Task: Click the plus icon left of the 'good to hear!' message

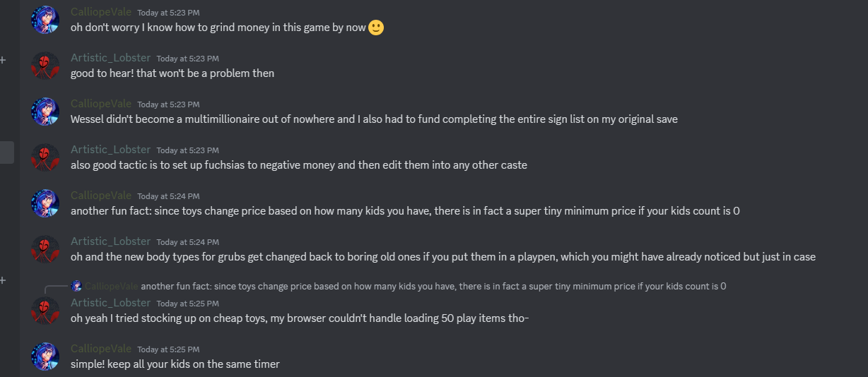Action: click(3, 60)
